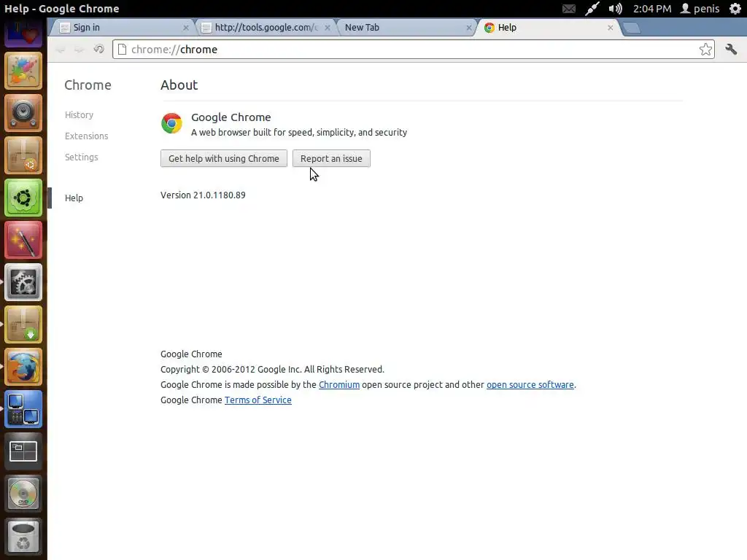Open the Ubuntu Software Center launcher icon
This screenshot has height=560, width=747.
click(x=23, y=155)
